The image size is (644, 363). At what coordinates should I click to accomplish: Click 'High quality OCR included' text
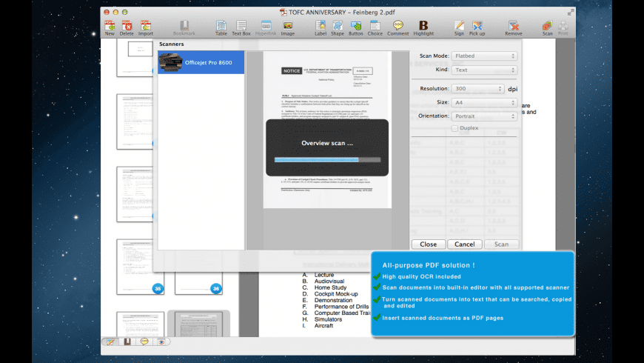(x=421, y=276)
